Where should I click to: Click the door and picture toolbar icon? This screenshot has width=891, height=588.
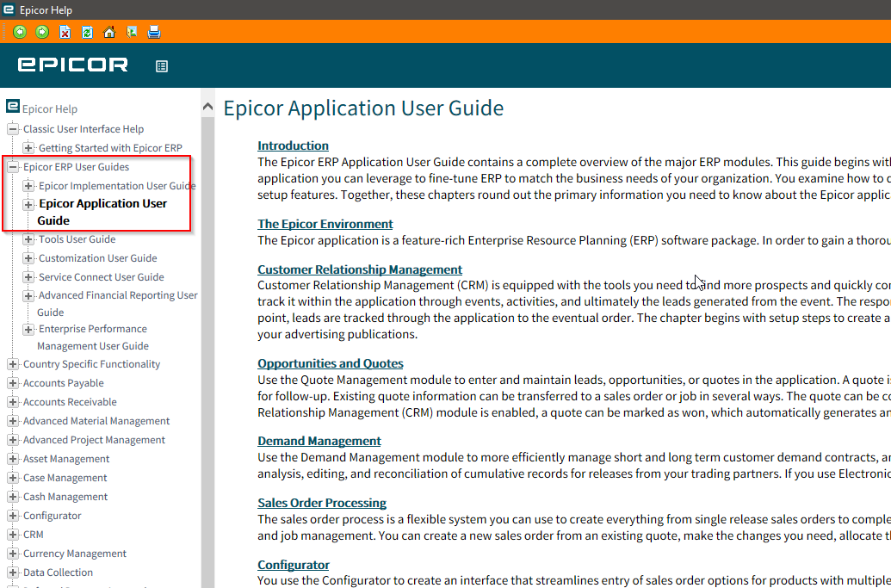[x=131, y=33]
